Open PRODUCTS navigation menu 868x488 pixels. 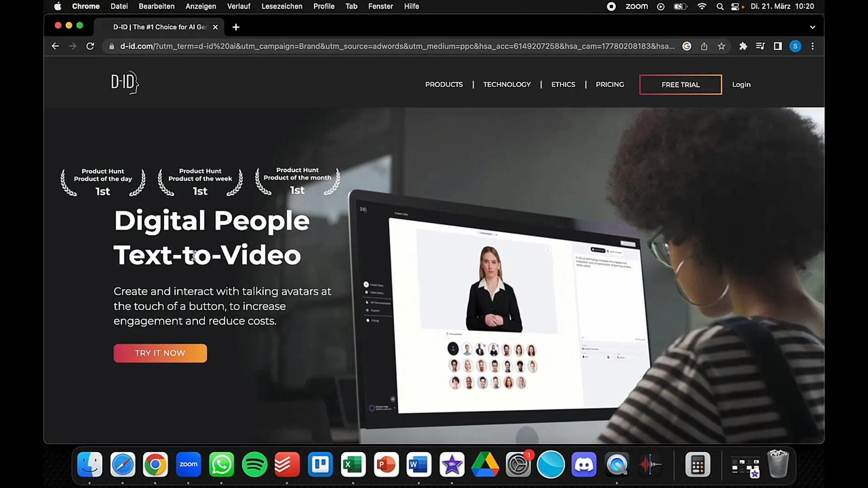point(444,84)
